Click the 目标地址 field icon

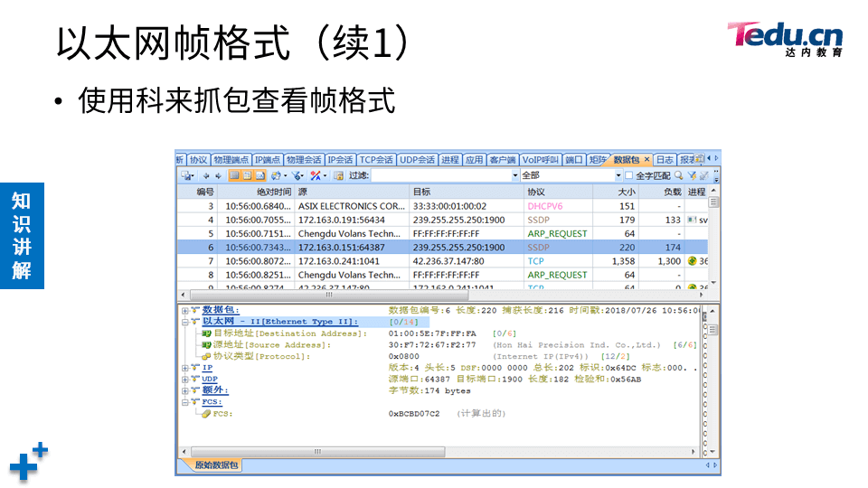pos(206,333)
